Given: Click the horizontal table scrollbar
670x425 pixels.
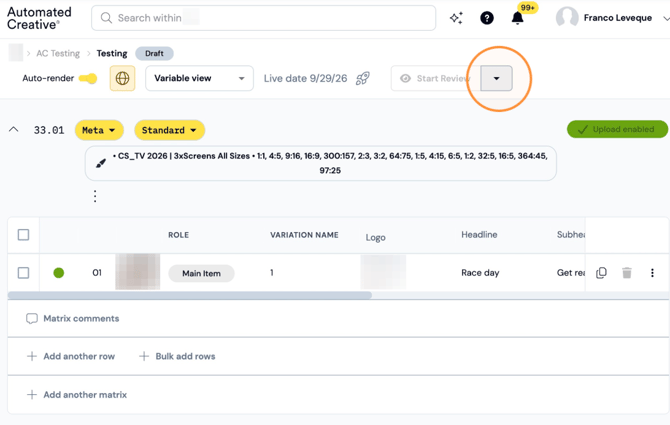Looking at the screenshot, I should pos(190,295).
